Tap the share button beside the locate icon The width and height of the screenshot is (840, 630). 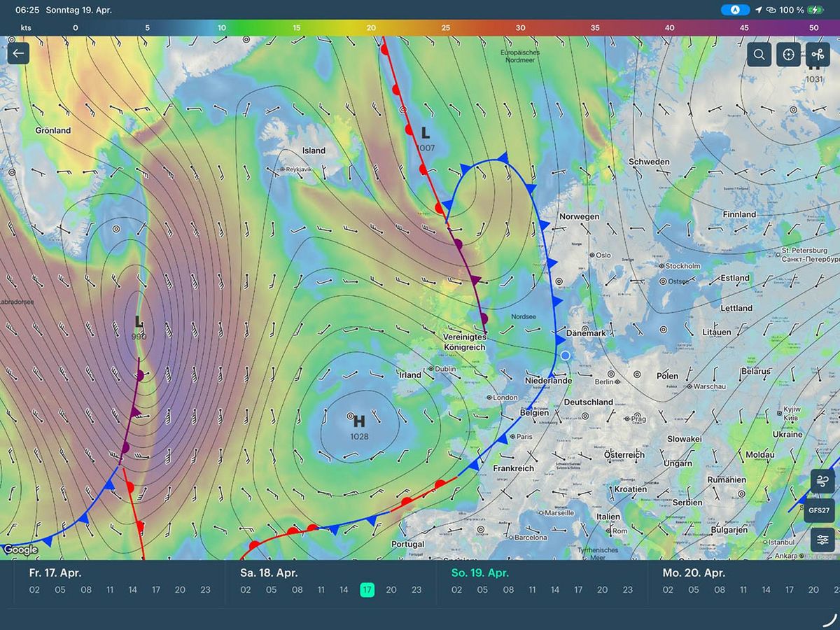(x=818, y=54)
